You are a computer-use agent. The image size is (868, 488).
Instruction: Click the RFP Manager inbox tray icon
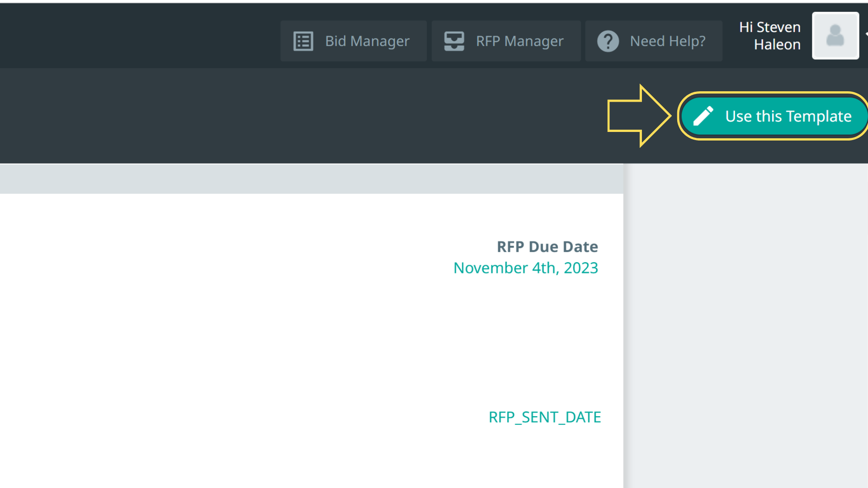click(x=454, y=41)
